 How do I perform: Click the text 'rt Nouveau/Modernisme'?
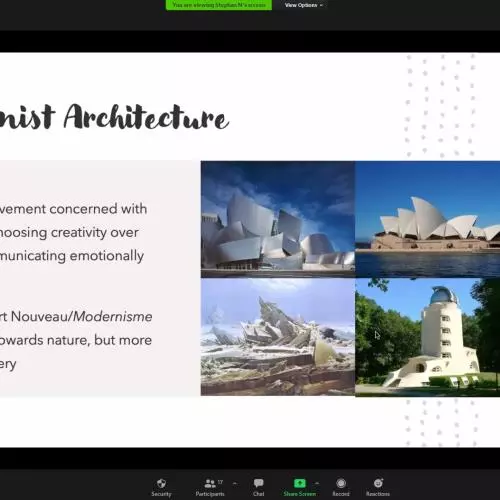pos(76,316)
